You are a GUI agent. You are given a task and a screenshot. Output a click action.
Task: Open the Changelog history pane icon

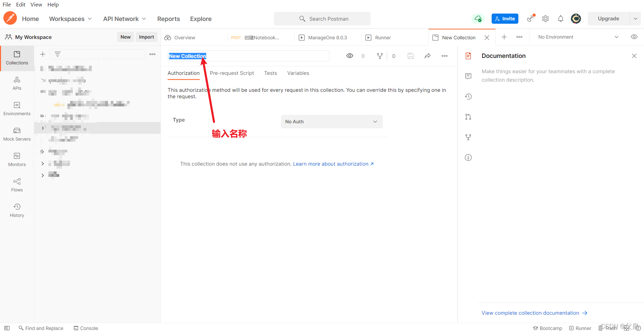coord(468,97)
